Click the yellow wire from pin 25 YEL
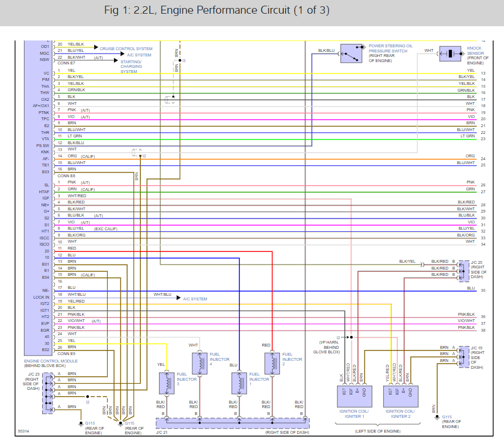 [111, 344]
